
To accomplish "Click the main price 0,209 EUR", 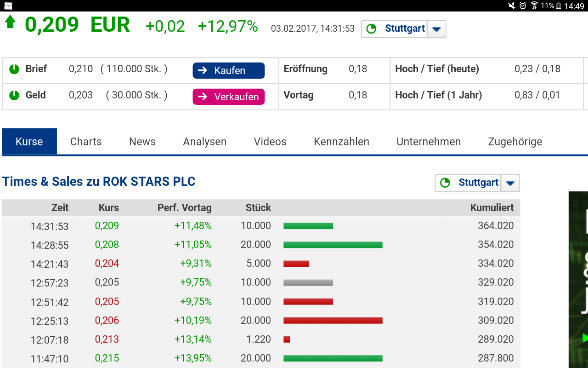I will click(77, 25).
